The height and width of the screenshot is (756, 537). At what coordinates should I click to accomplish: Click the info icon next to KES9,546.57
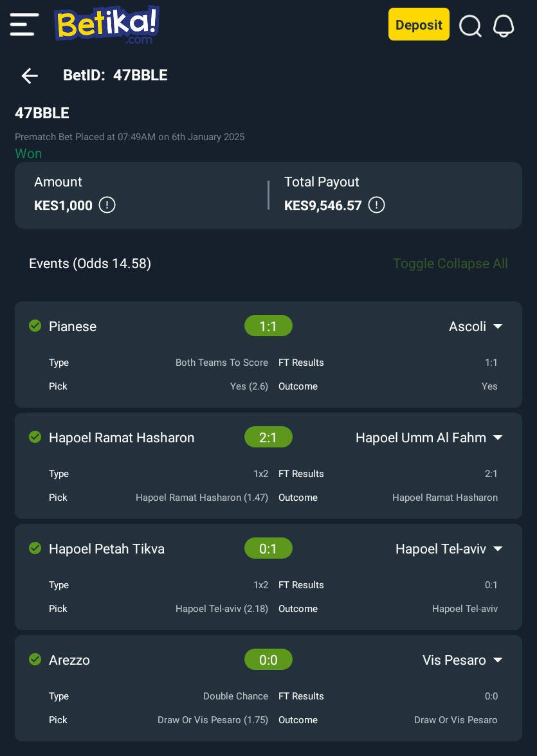click(376, 205)
